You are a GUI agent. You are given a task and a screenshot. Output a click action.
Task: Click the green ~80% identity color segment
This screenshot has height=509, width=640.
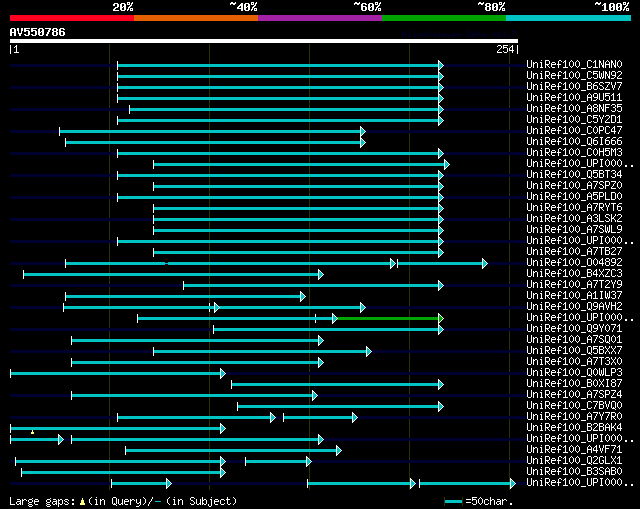pos(444,18)
